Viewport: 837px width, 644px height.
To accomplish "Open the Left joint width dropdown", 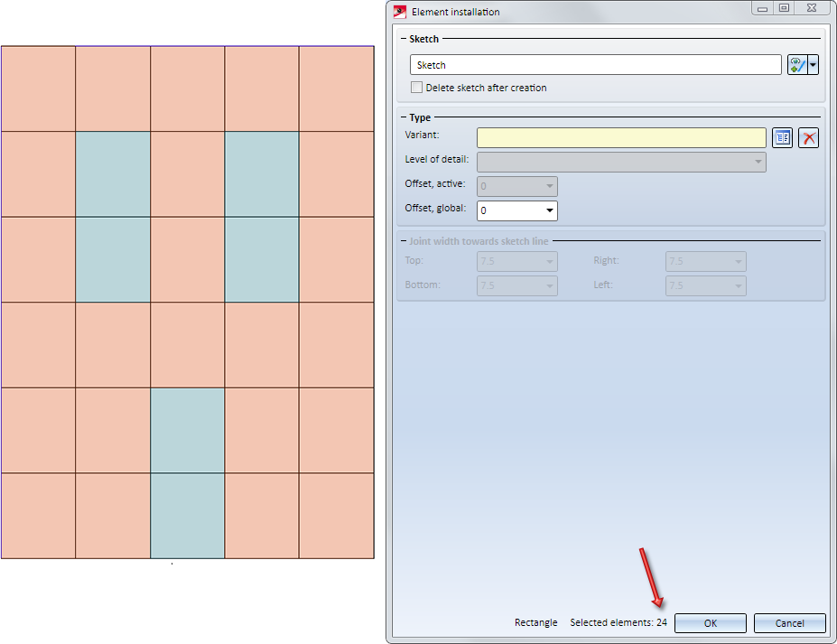I will coord(706,285).
